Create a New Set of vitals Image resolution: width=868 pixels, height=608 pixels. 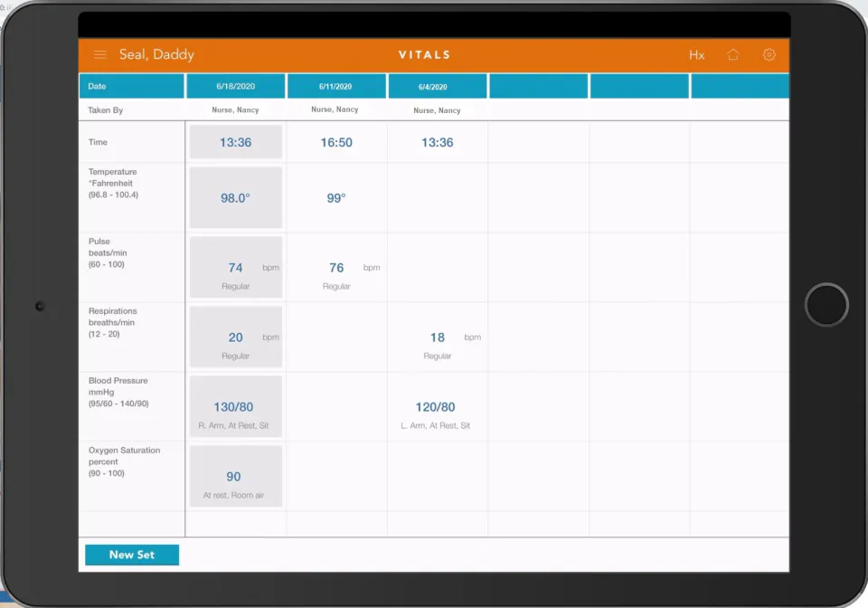pos(132,555)
